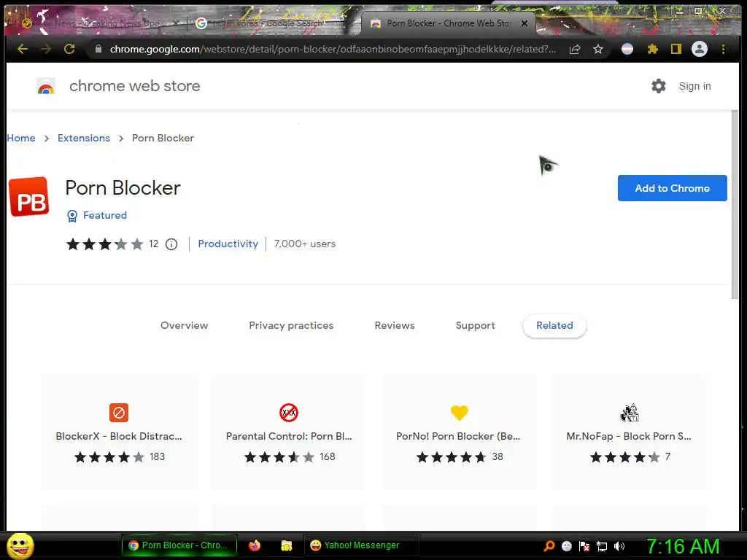Screen dimensions: 747x560
Task: Click the PorNo! yellow heart icon
Action: pos(460,413)
